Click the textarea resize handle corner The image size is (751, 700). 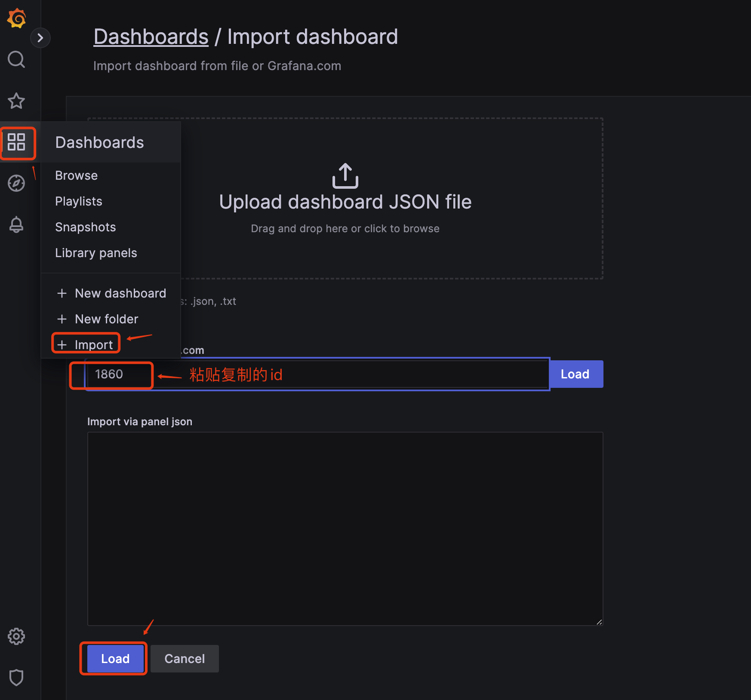pyautogui.click(x=599, y=622)
